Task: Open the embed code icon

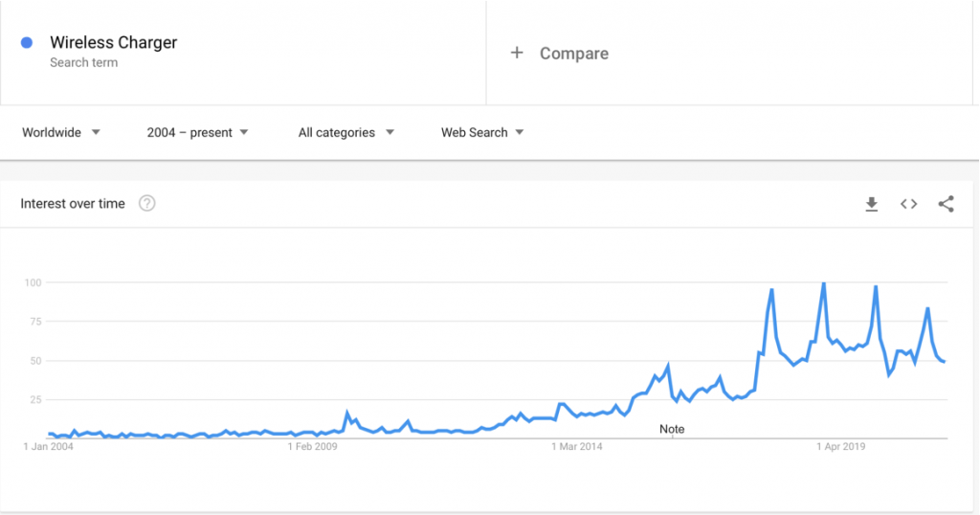Action: click(909, 204)
